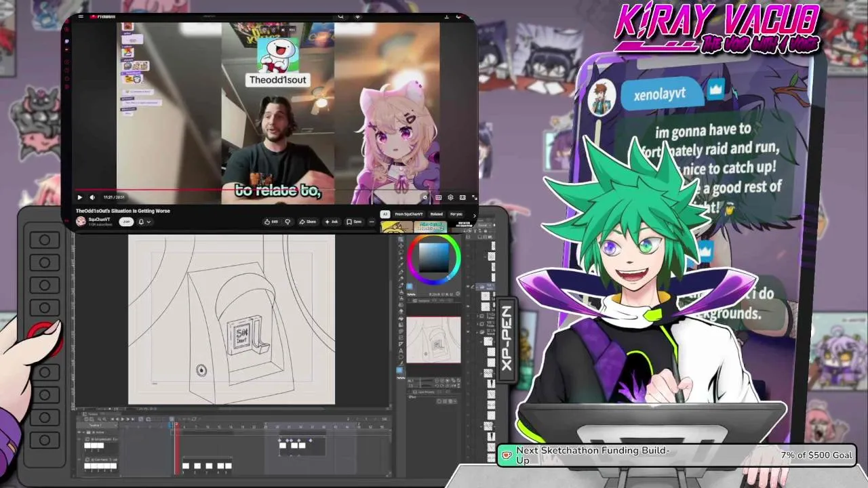Open the YouTube guide hamburger menu
This screenshot has height=488, width=868.
click(x=81, y=16)
